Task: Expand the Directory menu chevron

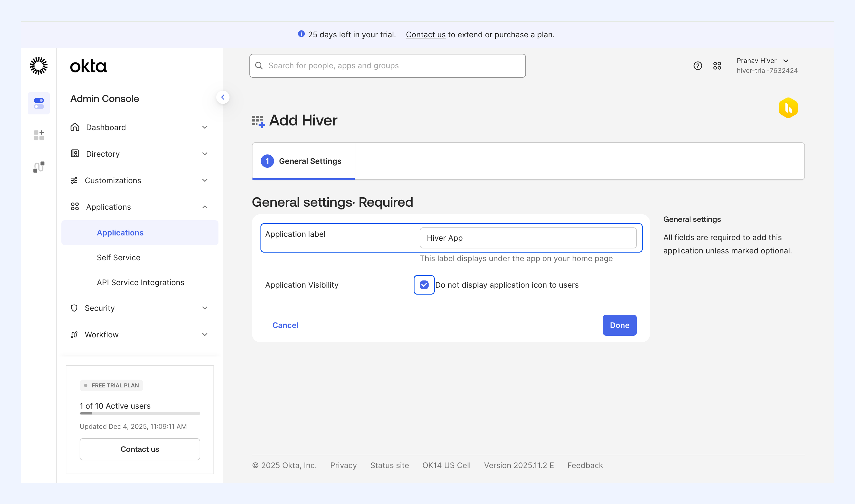Action: 205,154
